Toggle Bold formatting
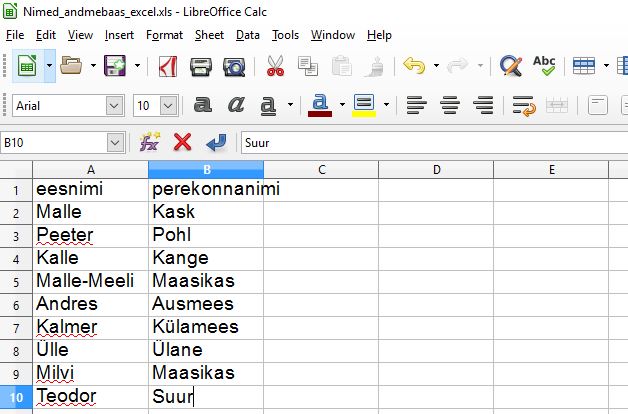Image resolution: width=628 pixels, height=414 pixels. (203, 105)
